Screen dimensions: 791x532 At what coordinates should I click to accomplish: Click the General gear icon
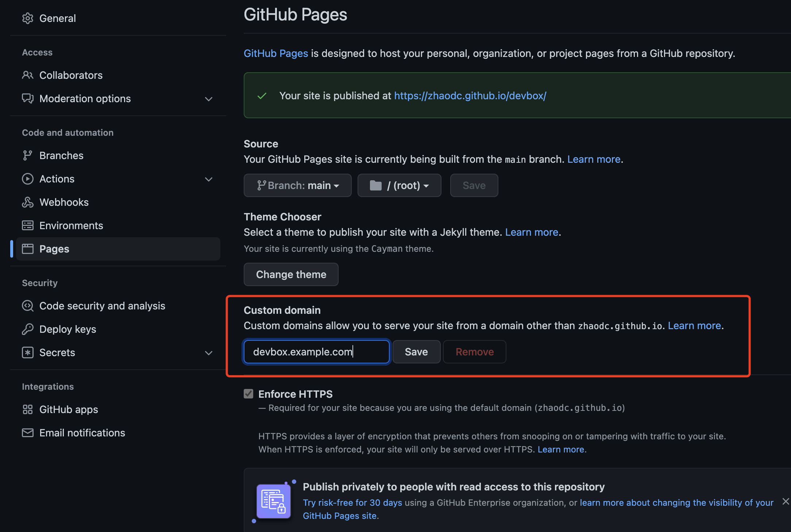[28, 18]
